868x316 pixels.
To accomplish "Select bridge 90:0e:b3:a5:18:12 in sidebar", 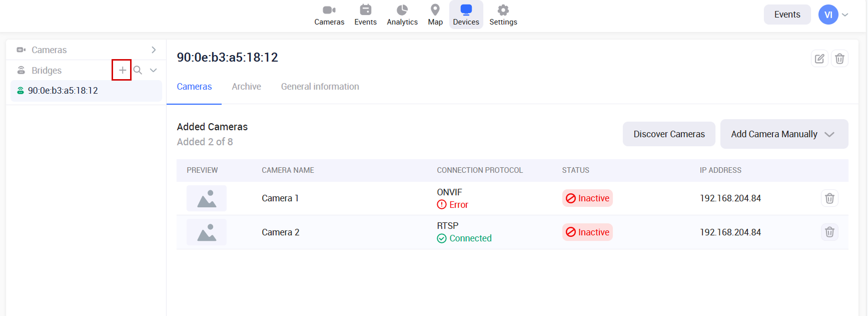I will click(x=63, y=91).
